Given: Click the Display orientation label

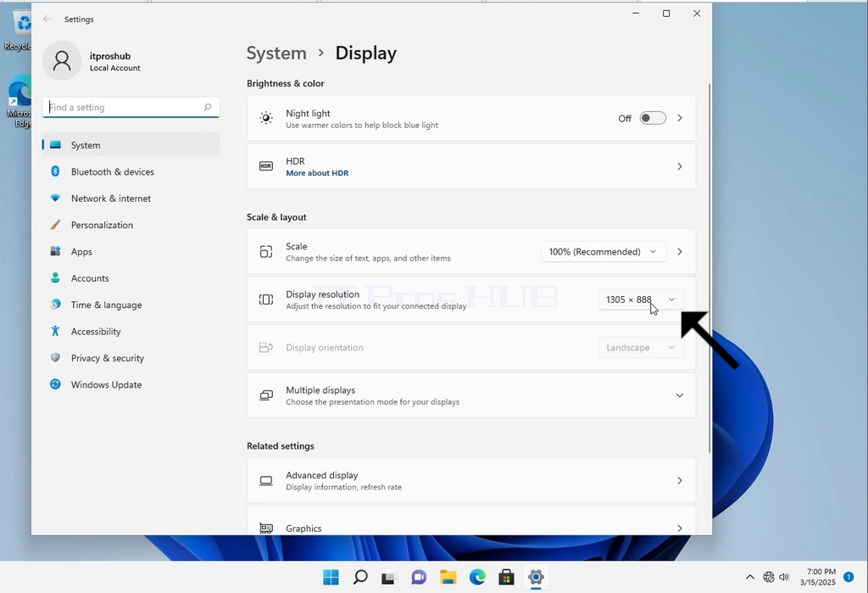Looking at the screenshot, I should [x=325, y=348].
